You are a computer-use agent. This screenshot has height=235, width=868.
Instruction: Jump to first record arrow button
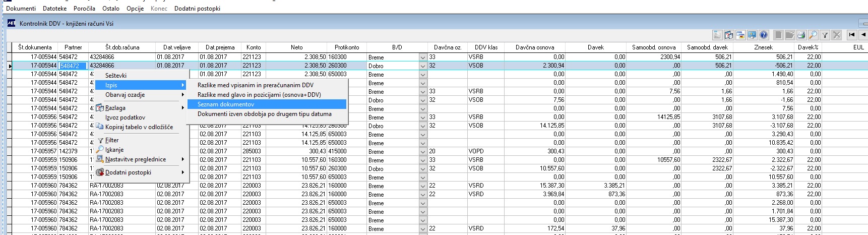pyautogui.click(x=852, y=35)
